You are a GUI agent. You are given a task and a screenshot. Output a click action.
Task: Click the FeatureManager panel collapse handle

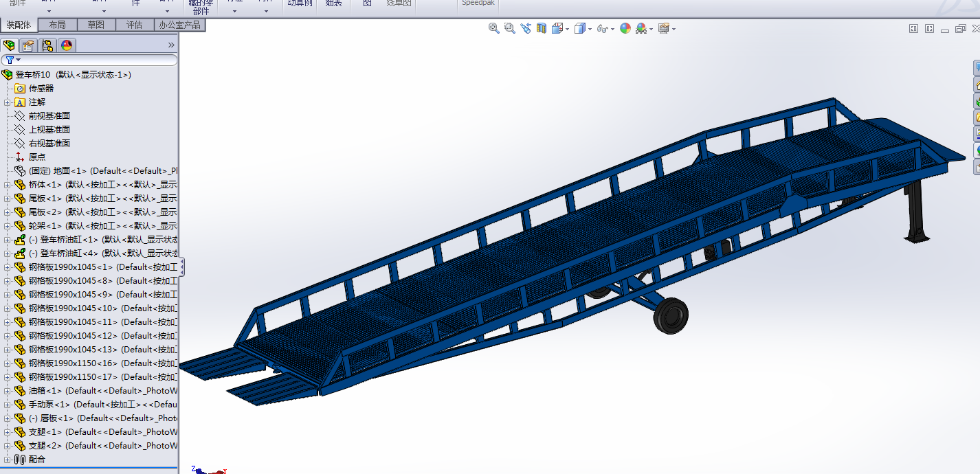(181, 267)
